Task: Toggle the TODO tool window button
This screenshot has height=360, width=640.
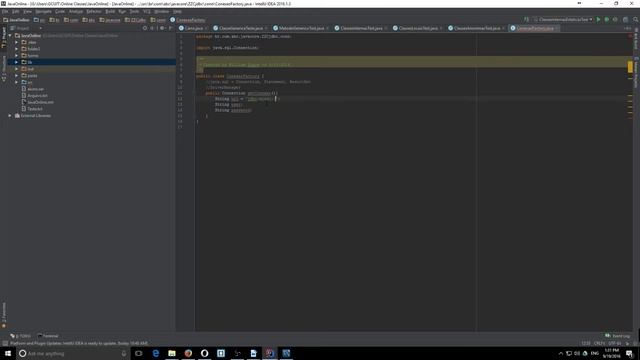Action: [20, 336]
